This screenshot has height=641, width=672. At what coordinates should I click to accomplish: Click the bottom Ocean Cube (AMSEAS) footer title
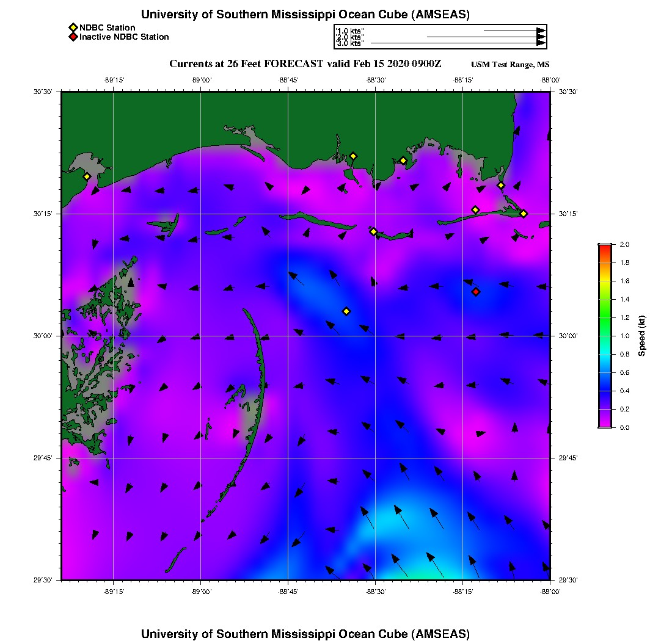tap(305, 634)
